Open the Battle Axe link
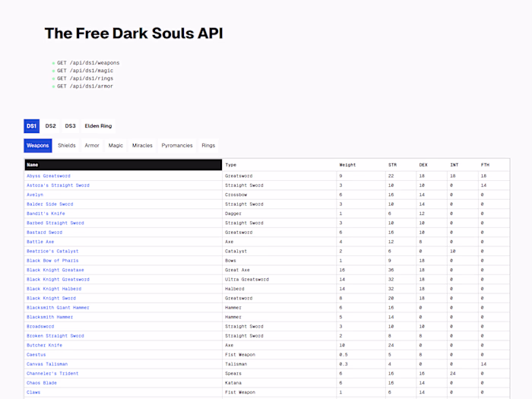The image size is (532, 399). pyautogui.click(x=40, y=242)
